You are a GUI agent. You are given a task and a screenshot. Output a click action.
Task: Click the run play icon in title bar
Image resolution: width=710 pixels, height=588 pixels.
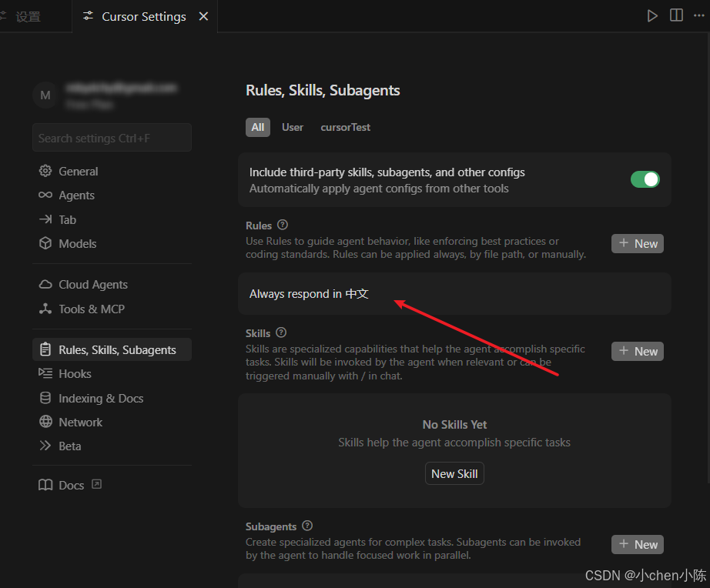click(x=652, y=16)
